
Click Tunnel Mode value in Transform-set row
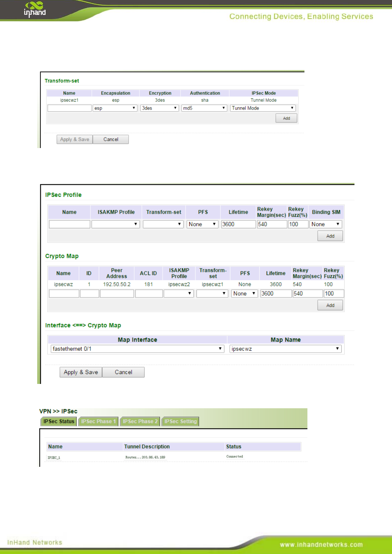point(264,100)
